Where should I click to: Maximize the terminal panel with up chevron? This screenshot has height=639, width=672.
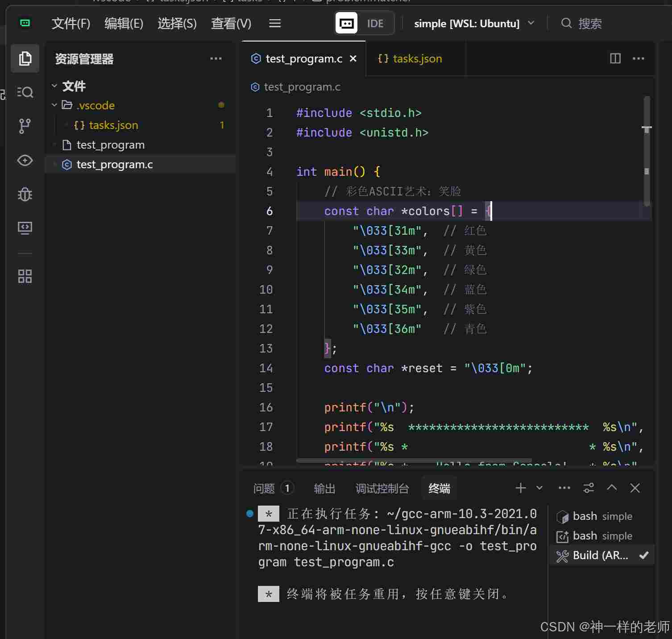[x=612, y=488]
